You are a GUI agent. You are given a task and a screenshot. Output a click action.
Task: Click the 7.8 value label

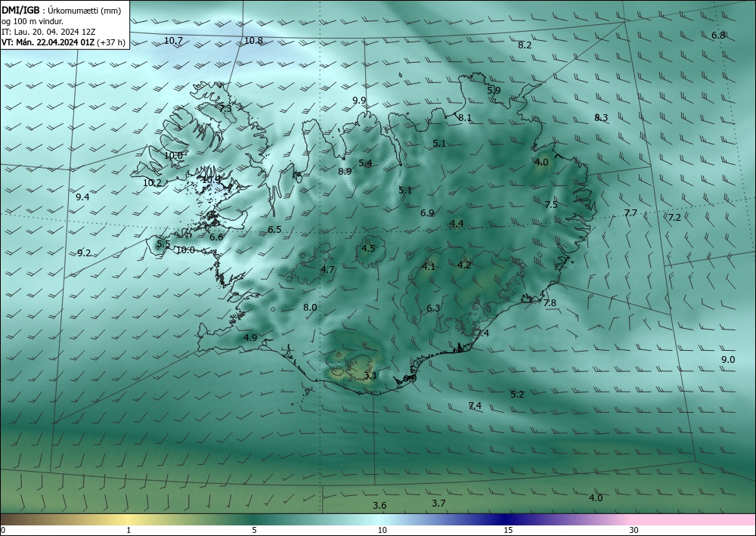[550, 302]
